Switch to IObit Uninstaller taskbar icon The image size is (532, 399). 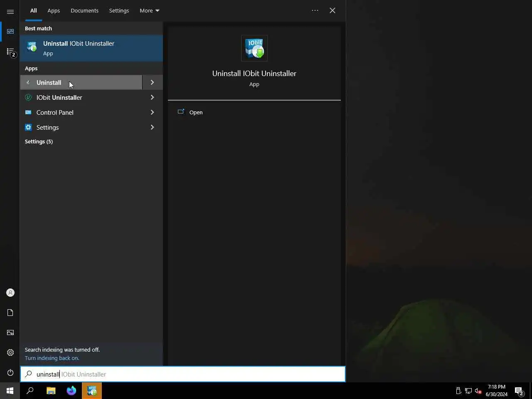coord(92,391)
